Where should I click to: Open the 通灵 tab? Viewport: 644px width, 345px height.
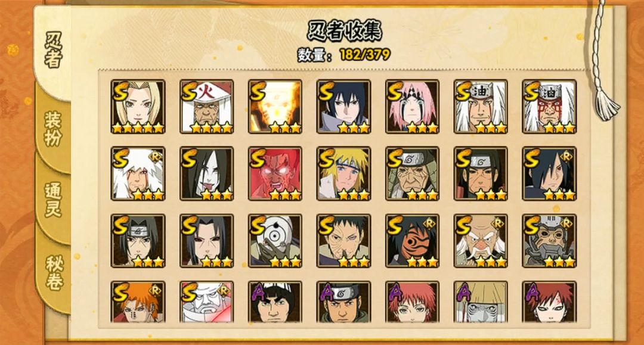[x=54, y=200]
